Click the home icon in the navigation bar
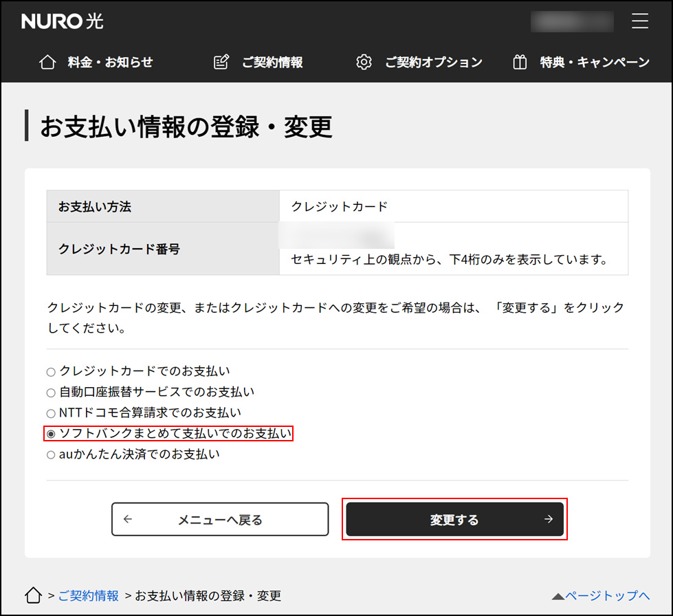 tap(47, 63)
